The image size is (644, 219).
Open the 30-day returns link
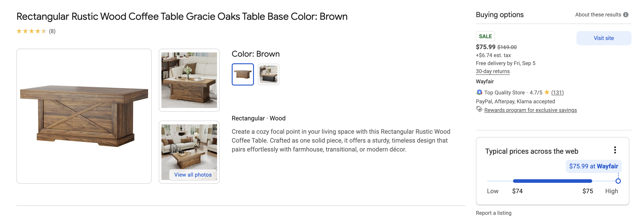(x=493, y=72)
